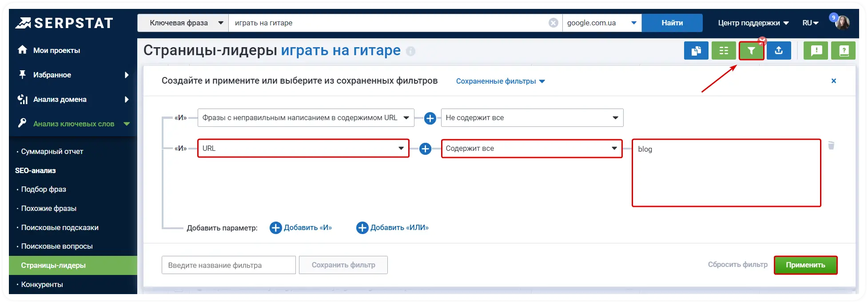This screenshot has height=303, width=868.
Task: Toggle the filter funnel button
Action: click(751, 51)
